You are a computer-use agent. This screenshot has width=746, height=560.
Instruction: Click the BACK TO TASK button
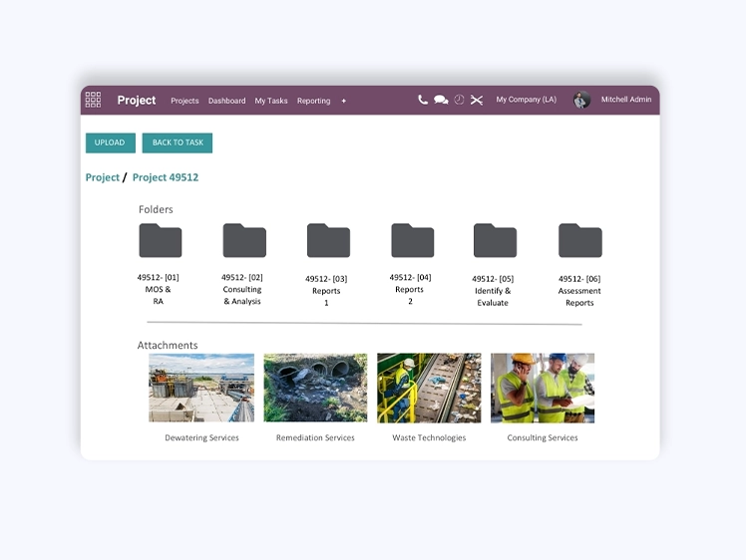point(178,142)
